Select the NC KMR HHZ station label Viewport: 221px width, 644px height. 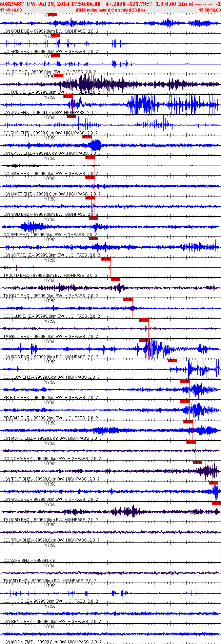click(x=16, y=174)
